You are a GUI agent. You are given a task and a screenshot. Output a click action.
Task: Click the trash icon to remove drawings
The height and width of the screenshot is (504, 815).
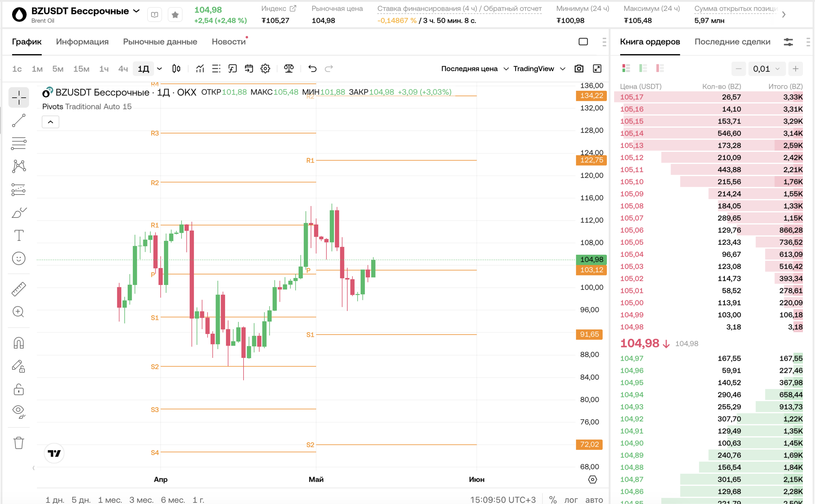pos(19,443)
